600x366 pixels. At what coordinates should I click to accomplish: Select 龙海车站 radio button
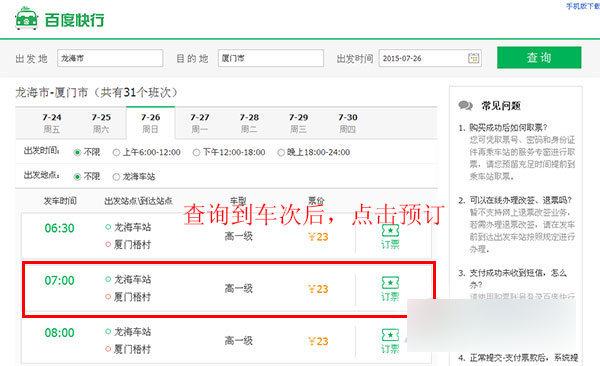pyautogui.click(x=116, y=176)
